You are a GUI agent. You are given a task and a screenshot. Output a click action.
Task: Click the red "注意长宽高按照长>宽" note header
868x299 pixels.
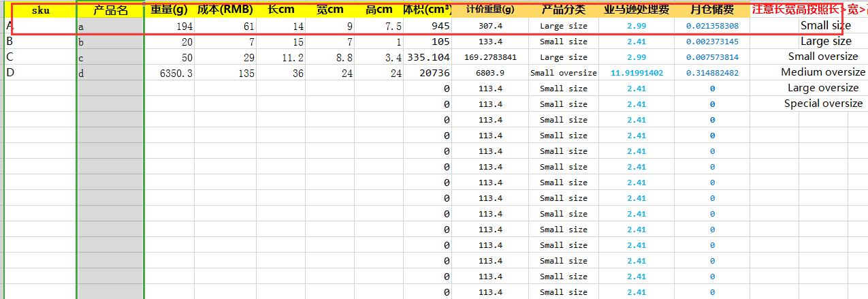coord(809,10)
